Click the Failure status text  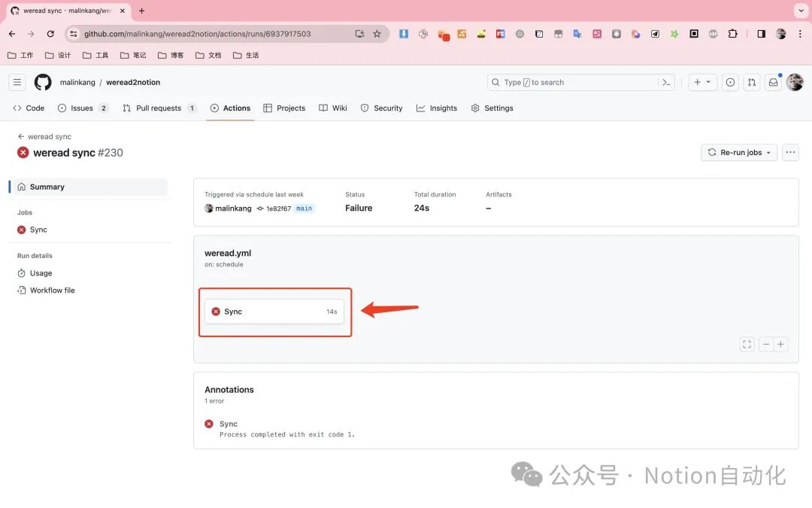tap(359, 208)
